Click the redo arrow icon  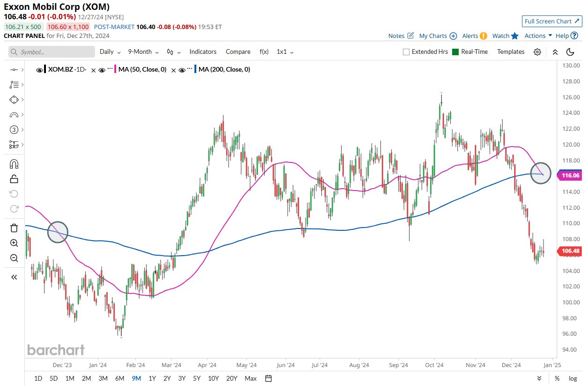pos(14,209)
